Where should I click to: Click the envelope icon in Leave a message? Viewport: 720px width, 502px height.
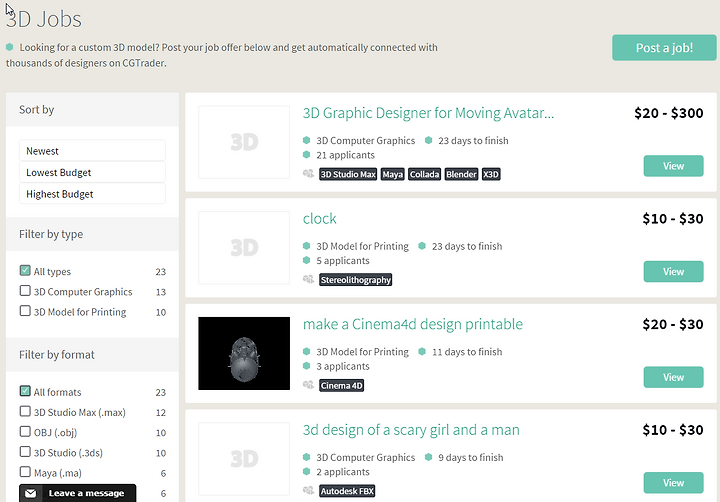coord(31,493)
